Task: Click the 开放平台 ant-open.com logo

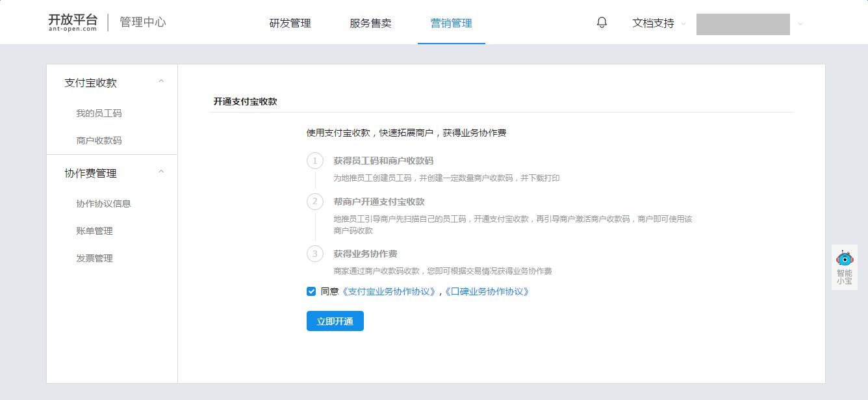Action: (73, 22)
